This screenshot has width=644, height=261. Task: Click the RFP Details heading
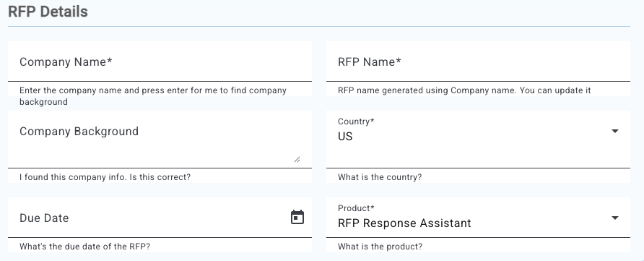48,12
